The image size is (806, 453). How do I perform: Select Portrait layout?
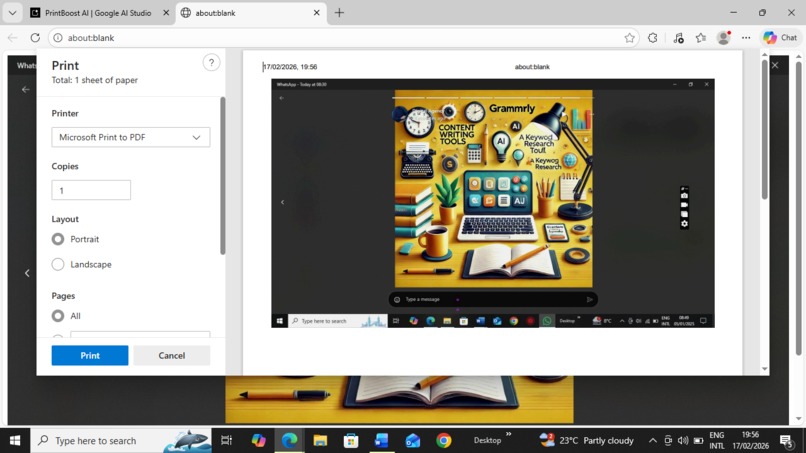click(x=58, y=239)
